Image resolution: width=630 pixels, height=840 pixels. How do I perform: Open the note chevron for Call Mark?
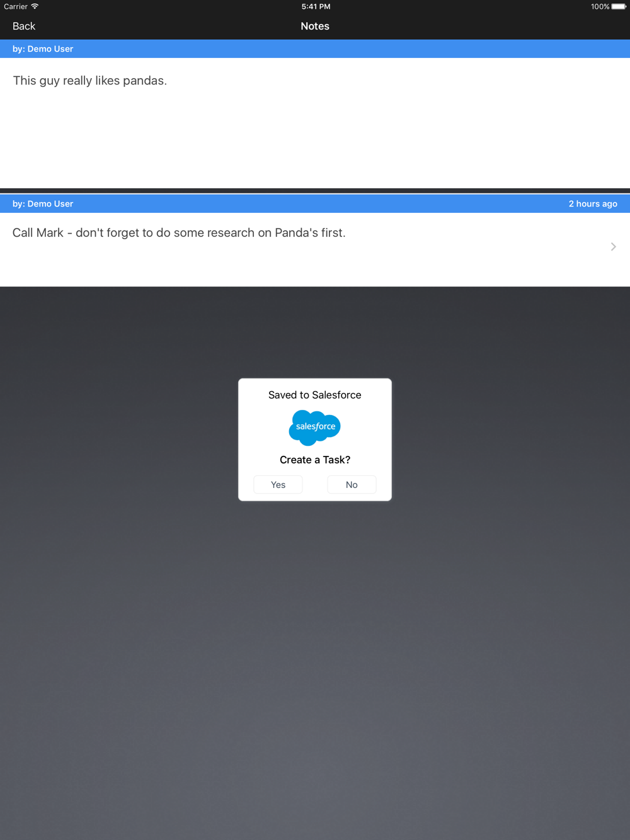(x=613, y=247)
